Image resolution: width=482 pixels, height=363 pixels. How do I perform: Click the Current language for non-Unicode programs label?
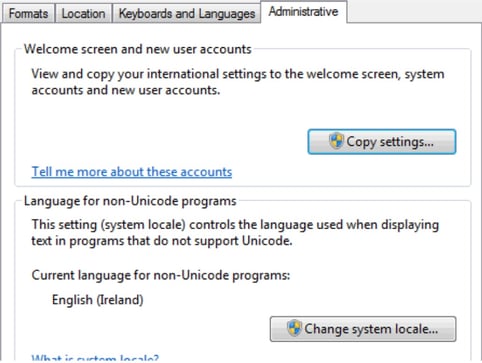pos(161,275)
